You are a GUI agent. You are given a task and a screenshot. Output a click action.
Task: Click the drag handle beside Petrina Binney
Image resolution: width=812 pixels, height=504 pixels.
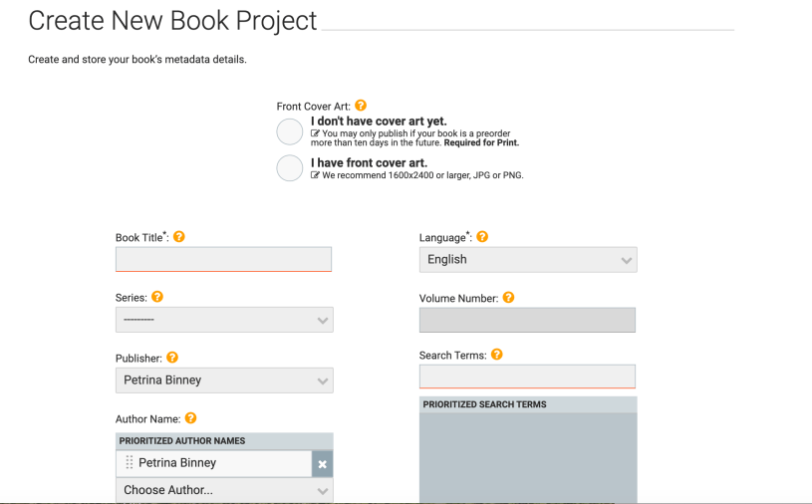[130, 463]
